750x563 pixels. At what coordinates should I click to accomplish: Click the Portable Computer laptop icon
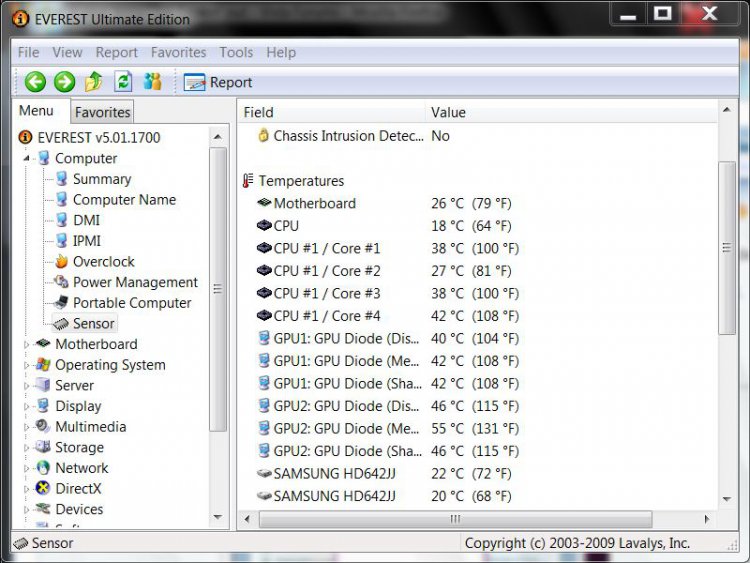click(61, 302)
